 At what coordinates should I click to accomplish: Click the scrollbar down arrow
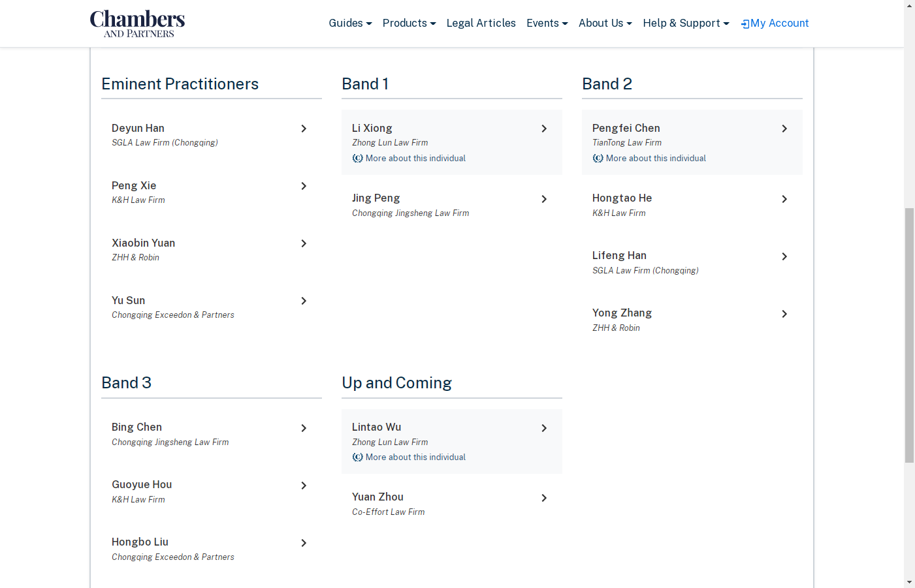point(909,582)
